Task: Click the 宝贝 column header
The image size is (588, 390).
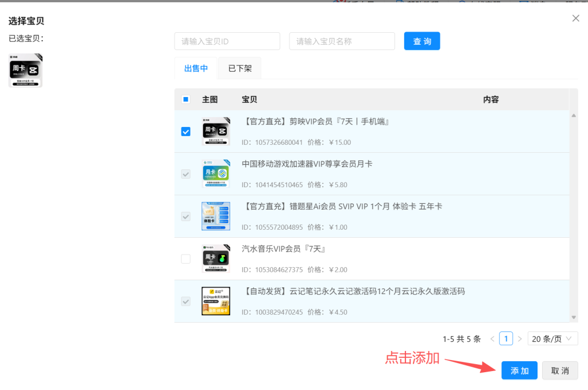Action: (x=249, y=99)
